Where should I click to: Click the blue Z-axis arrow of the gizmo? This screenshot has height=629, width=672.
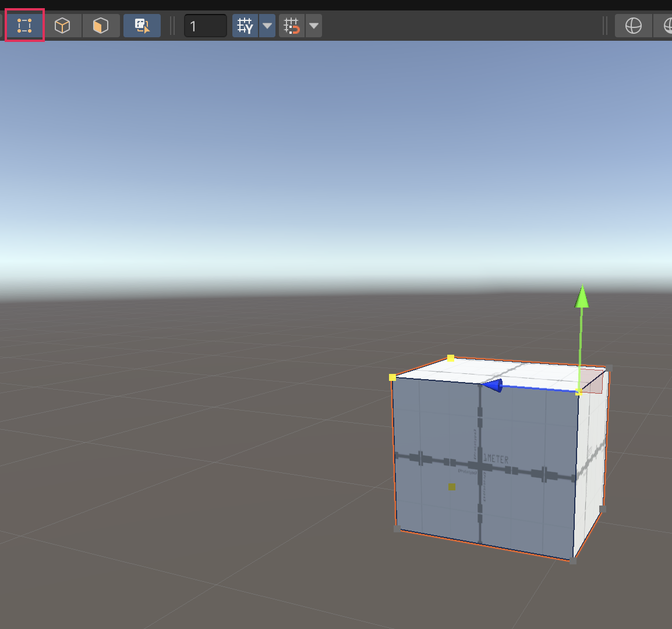[493, 385]
